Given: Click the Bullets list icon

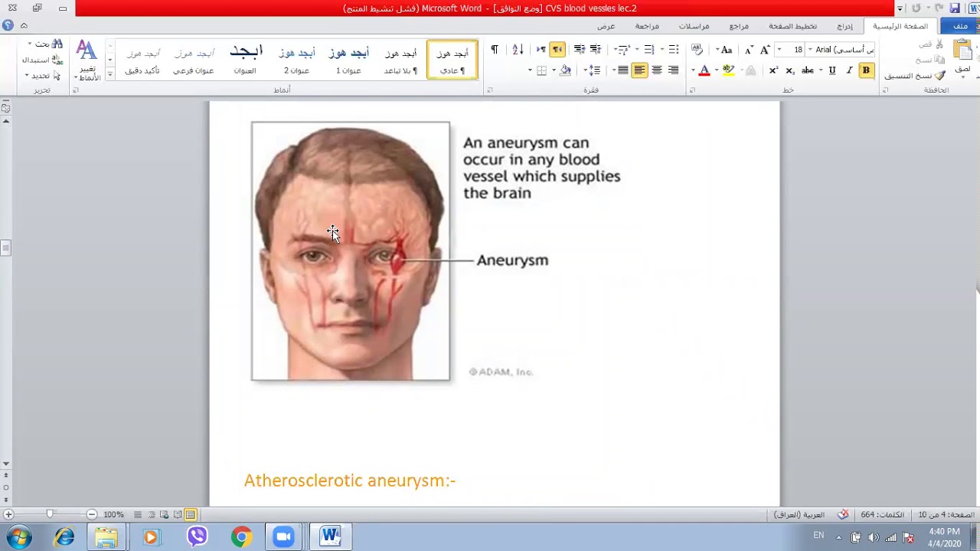Looking at the screenshot, I should click(x=674, y=50).
